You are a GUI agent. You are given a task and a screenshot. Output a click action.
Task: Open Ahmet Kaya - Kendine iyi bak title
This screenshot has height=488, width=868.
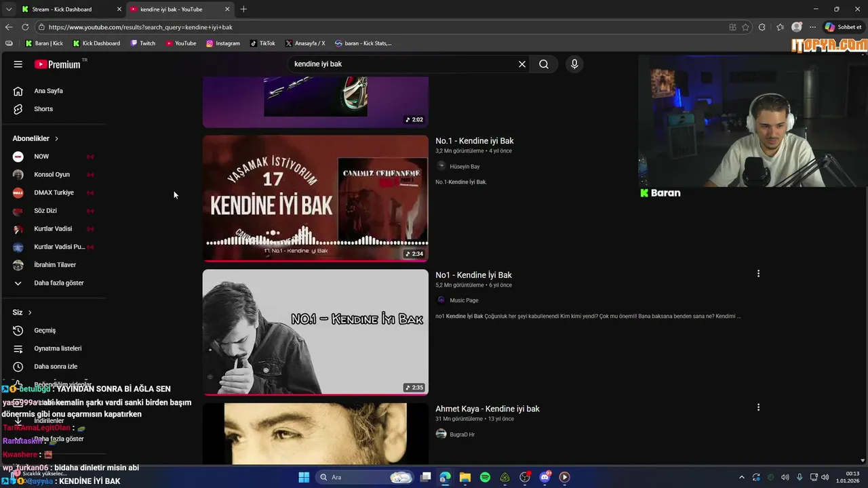pyautogui.click(x=488, y=409)
